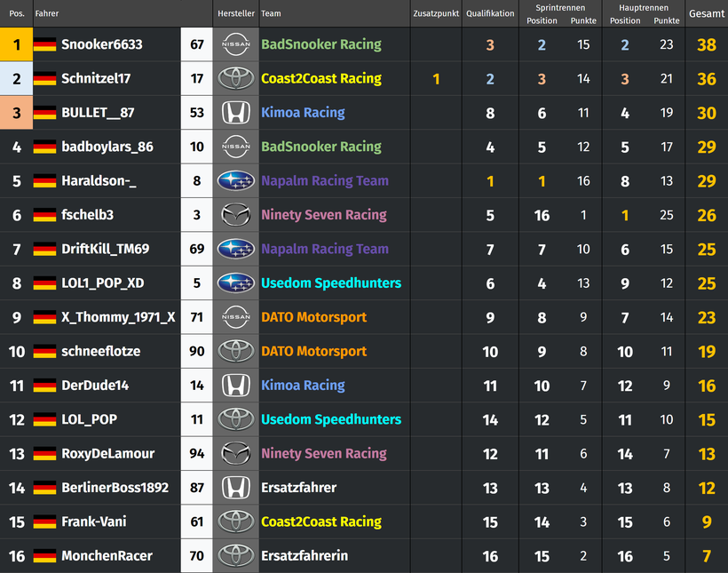The image size is (728, 573).
Task: Select driver name Snooker6633
Action: click(102, 44)
